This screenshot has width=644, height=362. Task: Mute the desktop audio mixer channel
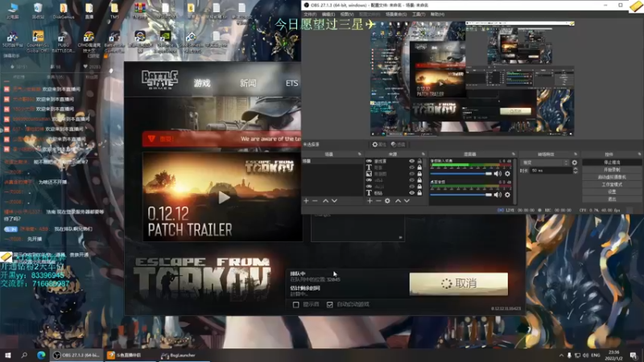[497, 195]
